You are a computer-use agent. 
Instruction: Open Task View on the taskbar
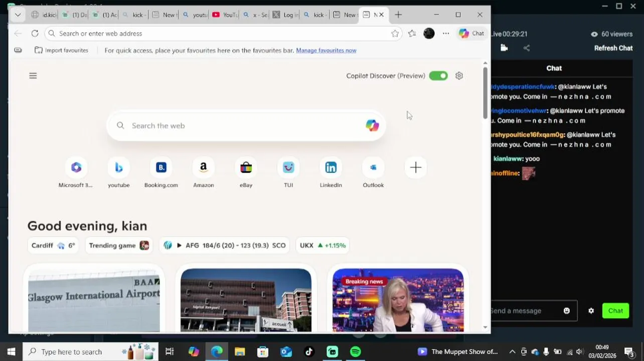(170, 352)
